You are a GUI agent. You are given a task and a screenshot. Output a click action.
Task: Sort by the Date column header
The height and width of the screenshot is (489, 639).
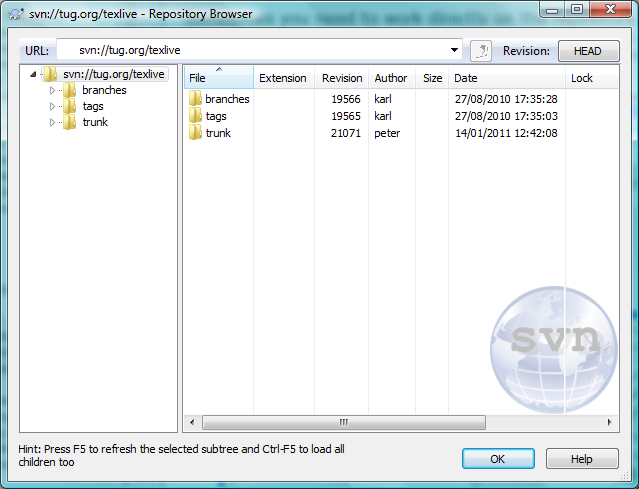point(507,78)
